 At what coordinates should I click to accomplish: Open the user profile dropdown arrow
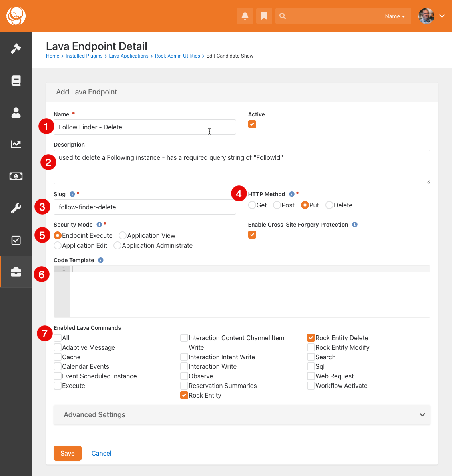[442, 16]
